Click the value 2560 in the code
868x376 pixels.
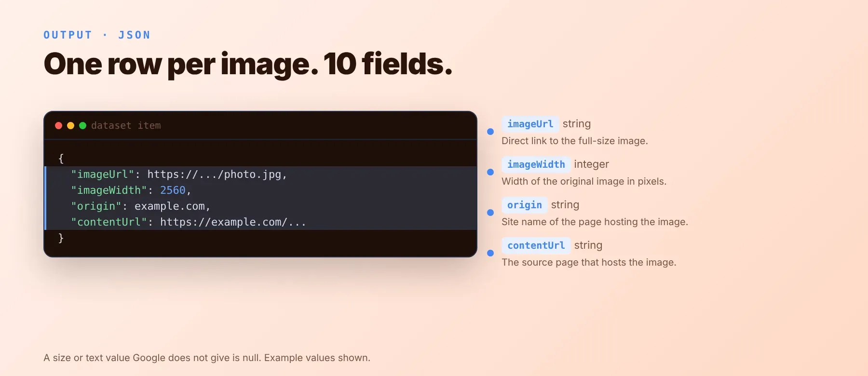tap(173, 190)
